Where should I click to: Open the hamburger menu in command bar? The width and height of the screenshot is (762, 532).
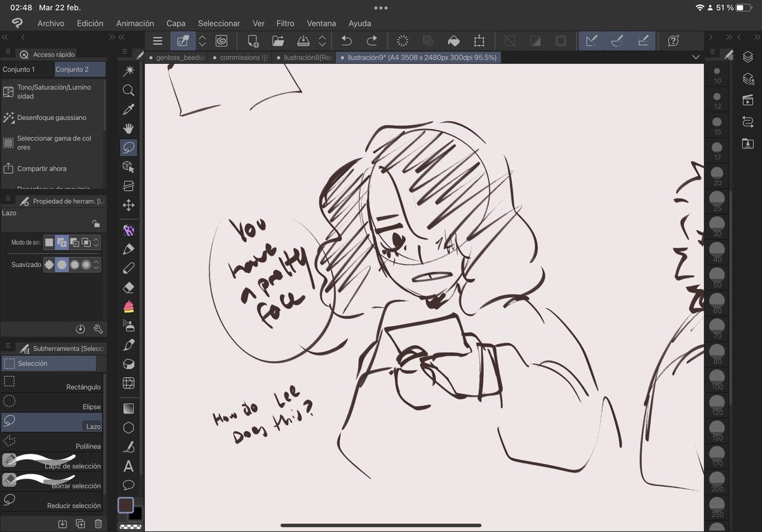click(x=157, y=41)
